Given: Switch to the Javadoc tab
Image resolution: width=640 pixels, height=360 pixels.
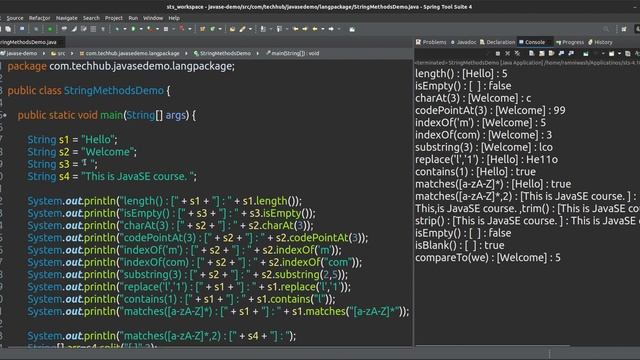Looking at the screenshot, I should [464, 42].
